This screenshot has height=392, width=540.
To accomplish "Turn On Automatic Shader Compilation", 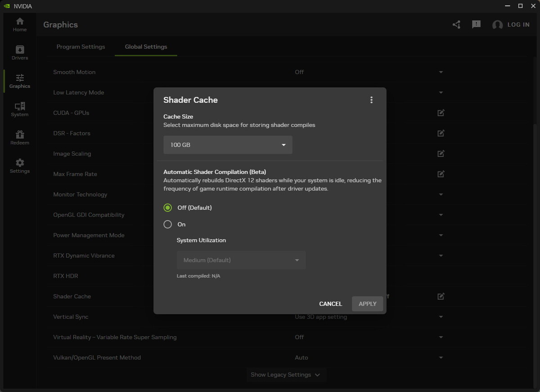I will click(x=168, y=224).
